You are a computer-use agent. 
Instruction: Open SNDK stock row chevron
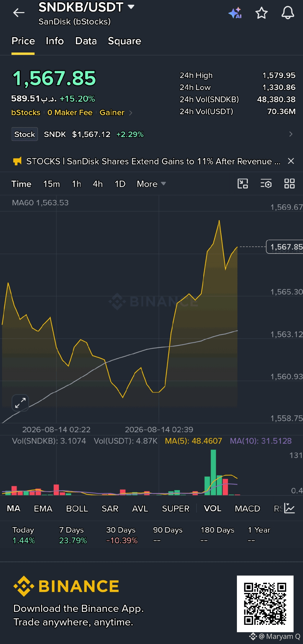tap(291, 134)
